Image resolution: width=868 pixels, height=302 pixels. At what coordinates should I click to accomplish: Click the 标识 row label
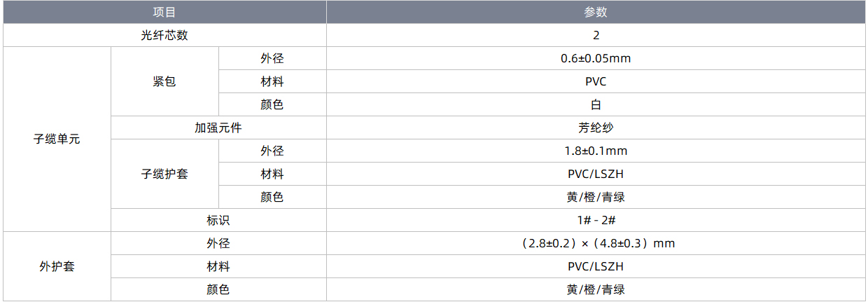click(x=218, y=221)
